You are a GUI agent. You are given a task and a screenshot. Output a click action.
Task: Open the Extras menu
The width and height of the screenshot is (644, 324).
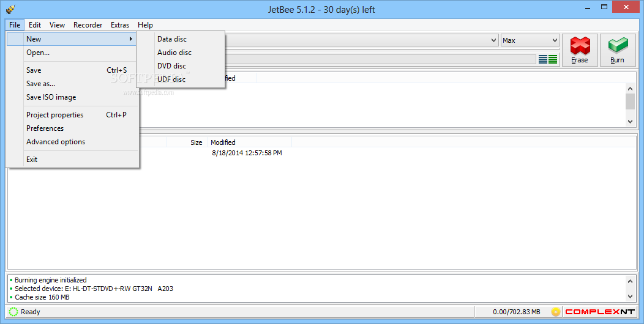[x=120, y=25]
